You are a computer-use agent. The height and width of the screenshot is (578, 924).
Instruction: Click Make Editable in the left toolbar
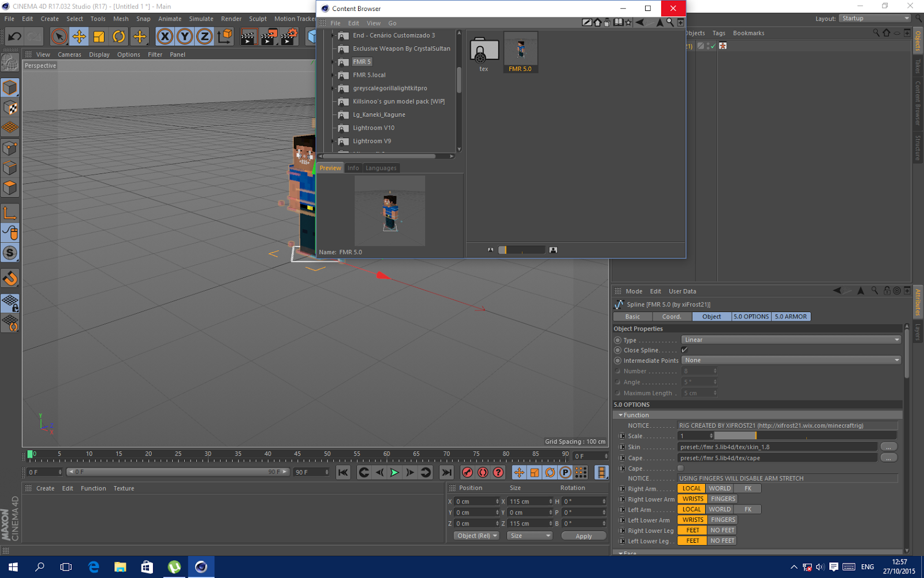pos(10,62)
